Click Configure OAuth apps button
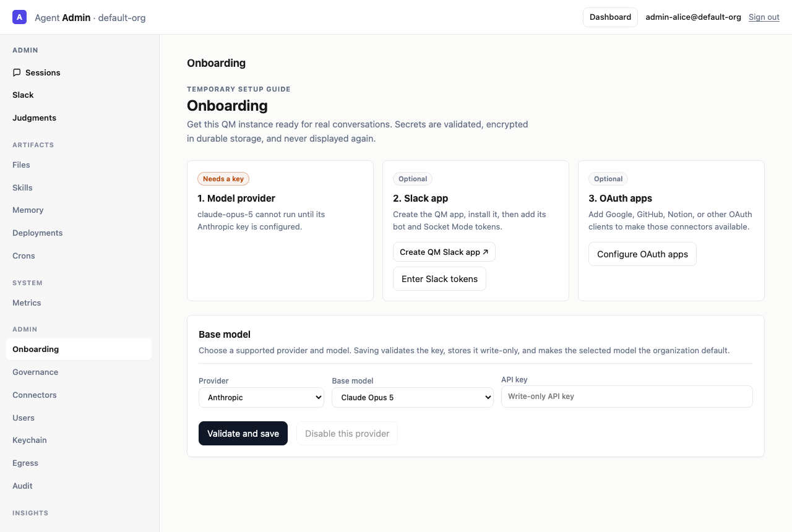This screenshot has height=532, width=792. click(x=642, y=254)
